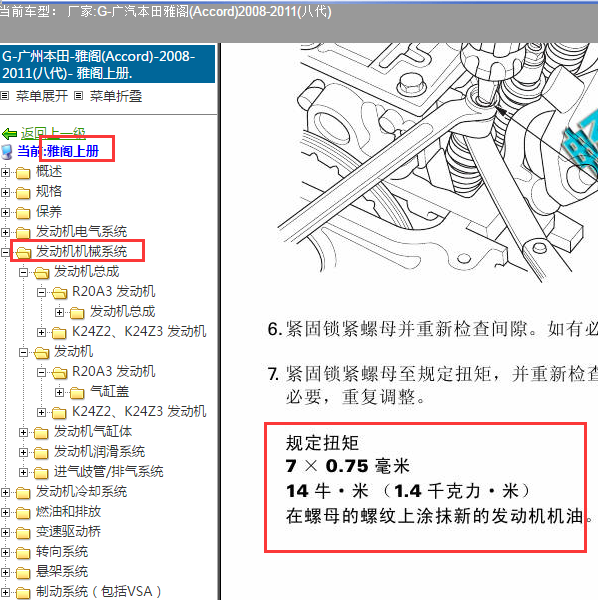Collapse the R20A3 发动机 node under 发动机总成
The height and width of the screenshot is (600, 598).
41,292
